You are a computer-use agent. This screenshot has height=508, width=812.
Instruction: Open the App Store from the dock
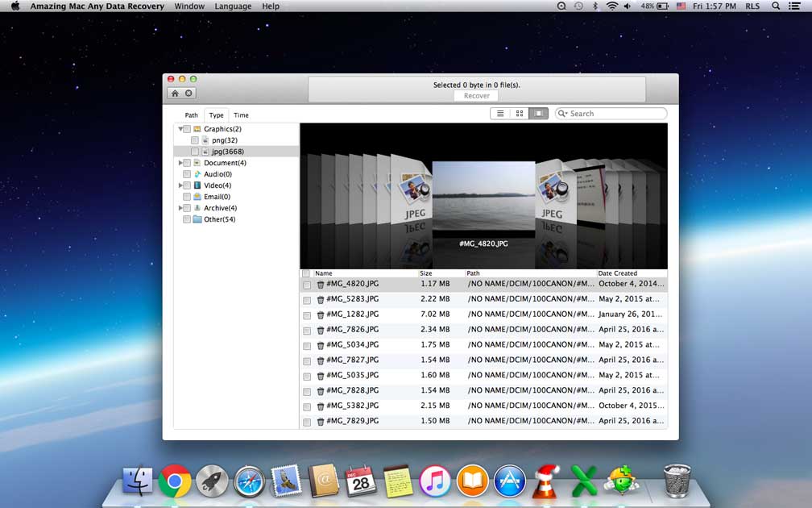509,481
